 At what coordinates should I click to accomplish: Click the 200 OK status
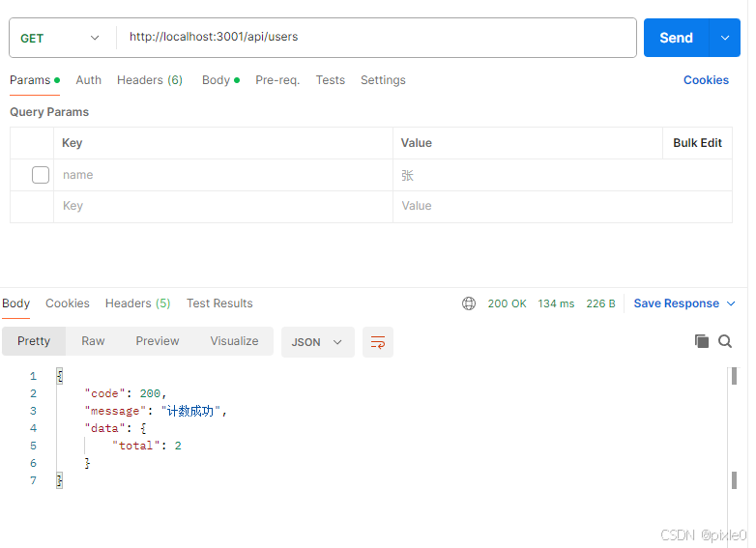(x=507, y=303)
